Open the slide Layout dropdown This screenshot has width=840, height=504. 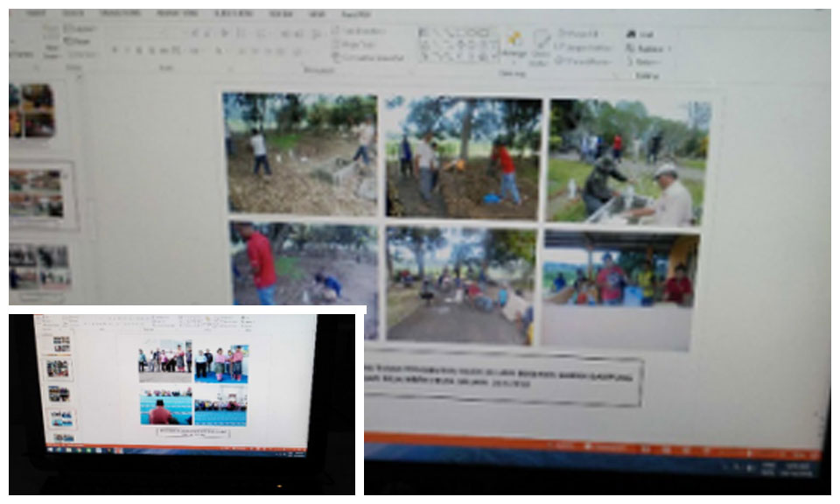pyautogui.click(x=80, y=29)
